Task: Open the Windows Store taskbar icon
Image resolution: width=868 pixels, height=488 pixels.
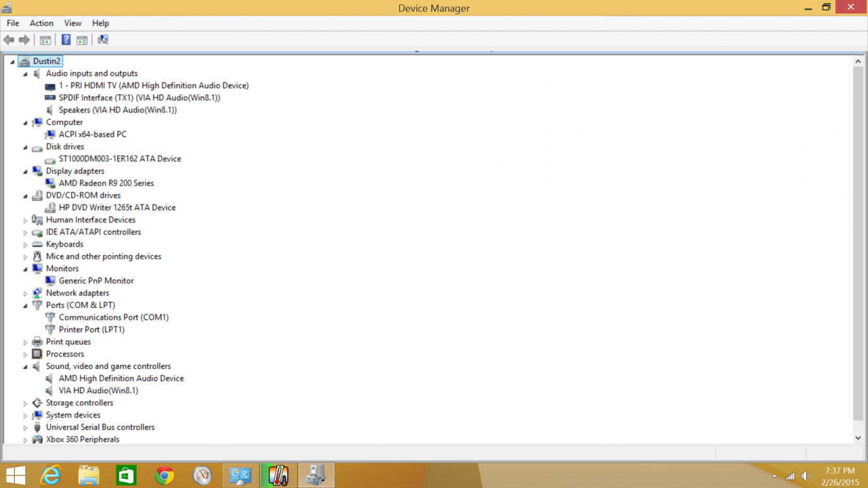Action: coord(126,476)
